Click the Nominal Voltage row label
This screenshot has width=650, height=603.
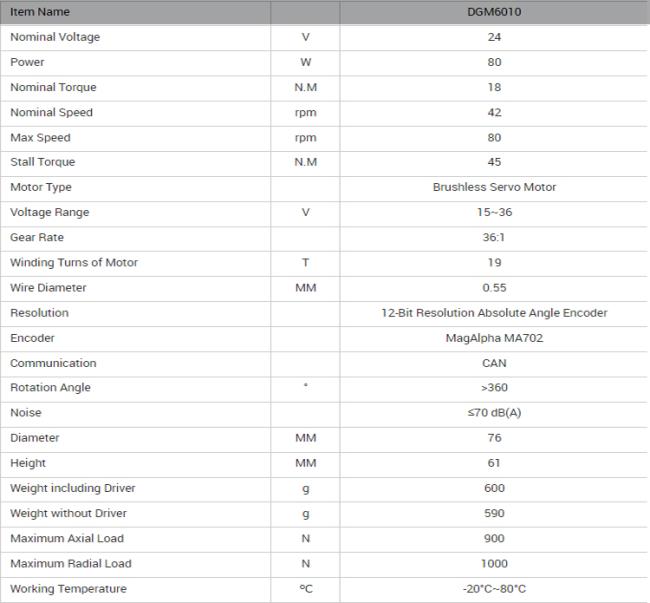[55, 37]
